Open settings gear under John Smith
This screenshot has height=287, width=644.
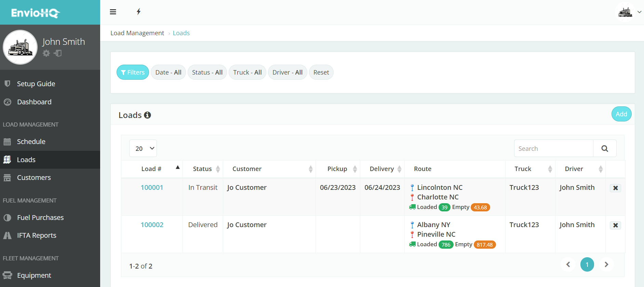coord(46,53)
